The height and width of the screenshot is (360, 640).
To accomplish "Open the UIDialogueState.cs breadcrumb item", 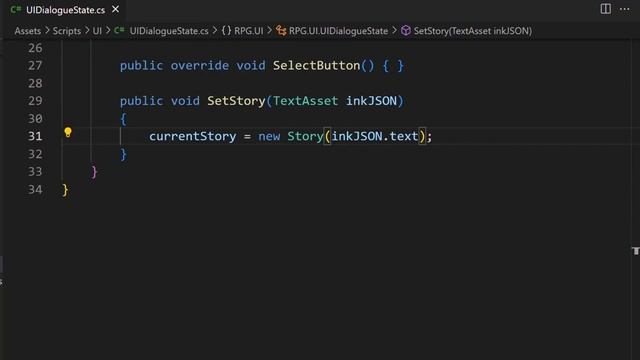I will [169, 31].
